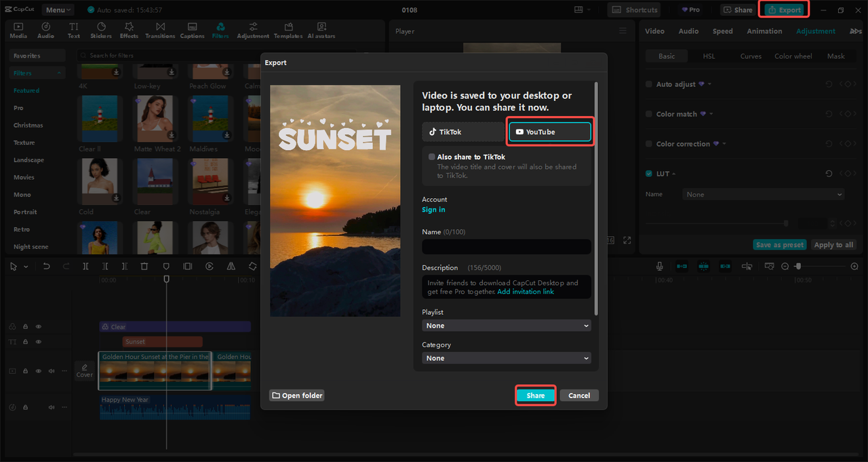Expand the Color match section arrow
Viewport: 868px width, 462px height.
tap(711, 114)
